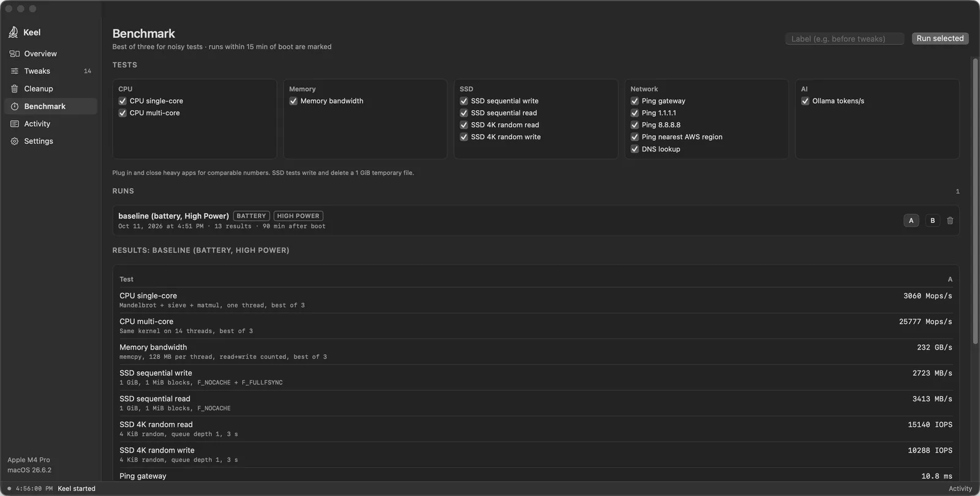Uncheck CPU multi-core test
Image resolution: width=980 pixels, height=496 pixels.
(x=123, y=113)
